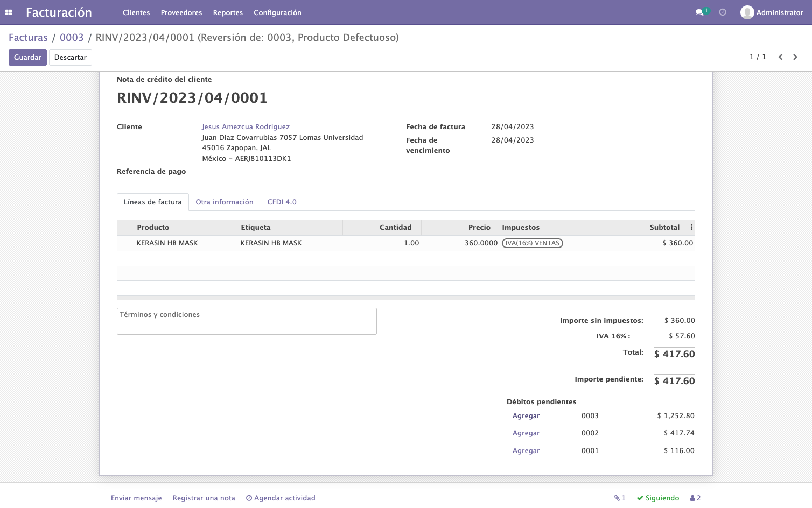Image resolution: width=812 pixels, height=508 pixels.
Task: Click the Términos y condiciones field
Action: (247, 321)
